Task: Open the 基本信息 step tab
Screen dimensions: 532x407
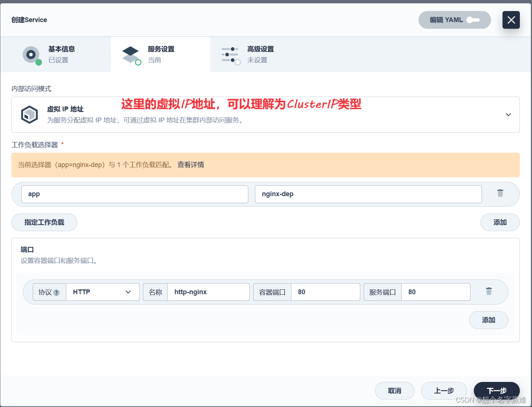Action: [x=55, y=55]
